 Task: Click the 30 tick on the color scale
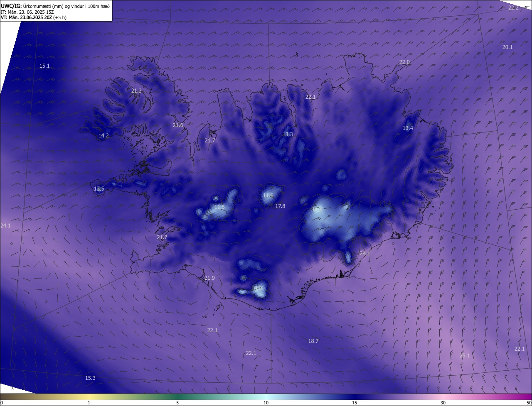pos(443,403)
